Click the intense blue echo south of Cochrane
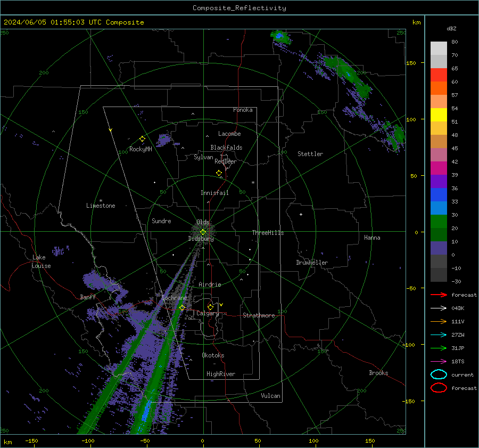 pyautogui.click(x=147, y=410)
